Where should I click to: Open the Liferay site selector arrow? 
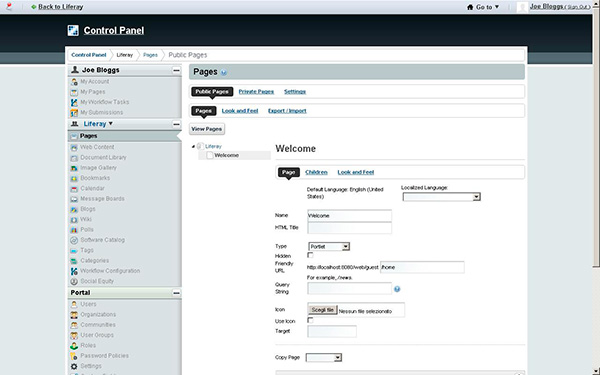pos(111,124)
